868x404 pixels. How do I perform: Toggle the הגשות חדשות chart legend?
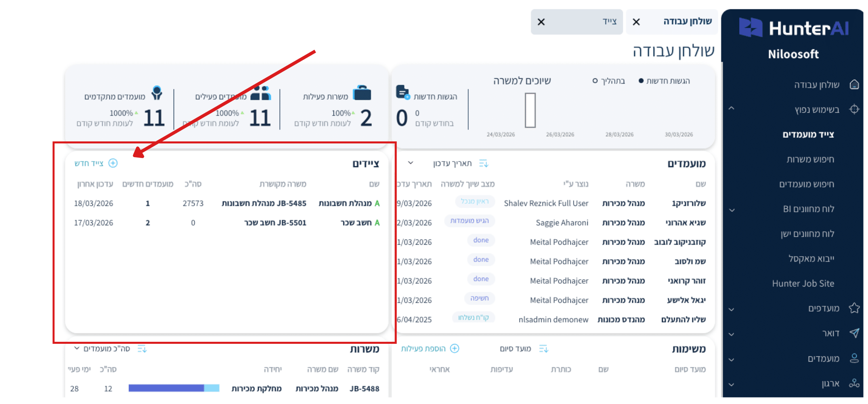[664, 81]
